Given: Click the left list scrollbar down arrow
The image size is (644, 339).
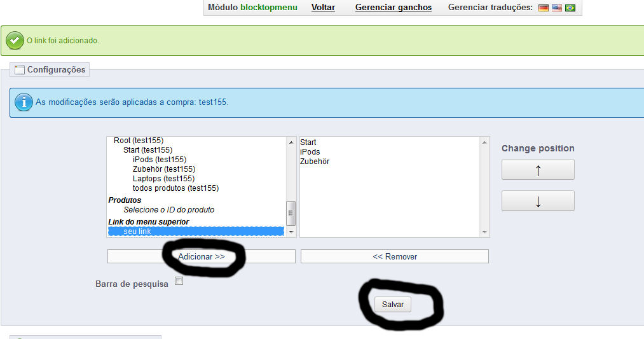Looking at the screenshot, I should 291,232.
